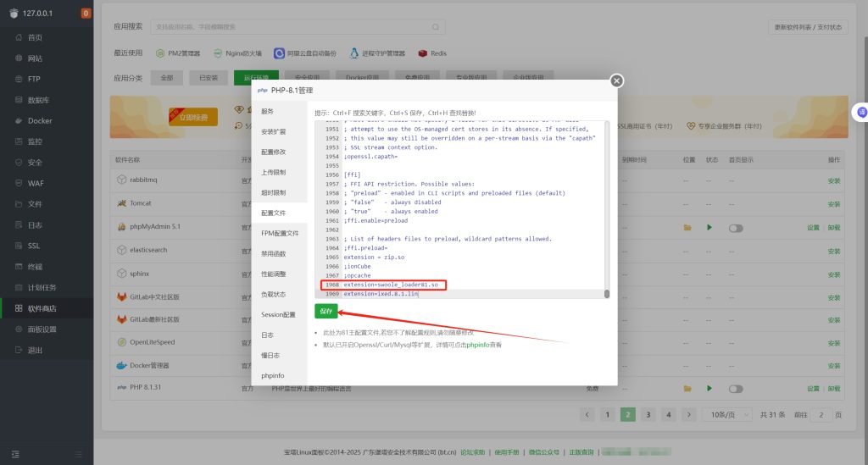
Task: Open the 10条/页 page size dropdown
Action: pyautogui.click(x=727, y=414)
